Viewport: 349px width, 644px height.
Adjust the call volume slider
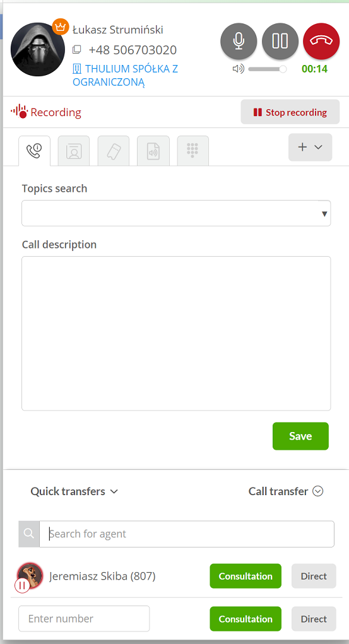pyautogui.click(x=268, y=69)
